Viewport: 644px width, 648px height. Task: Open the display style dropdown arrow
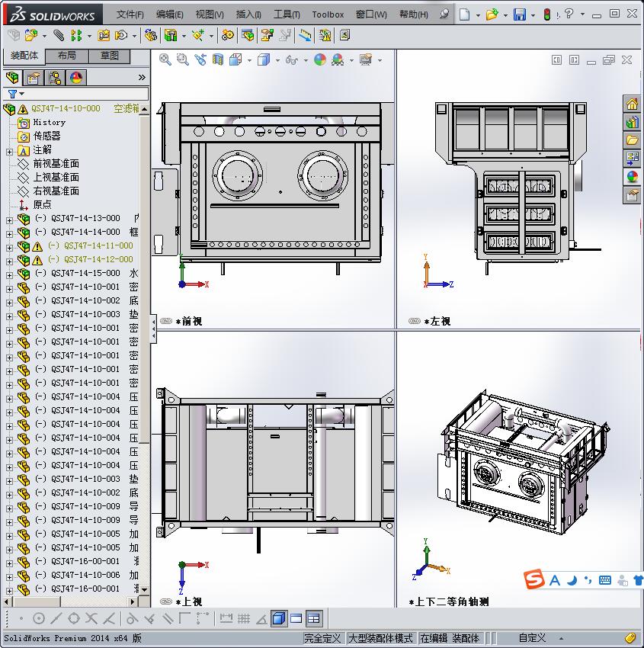[x=278, y=59]
